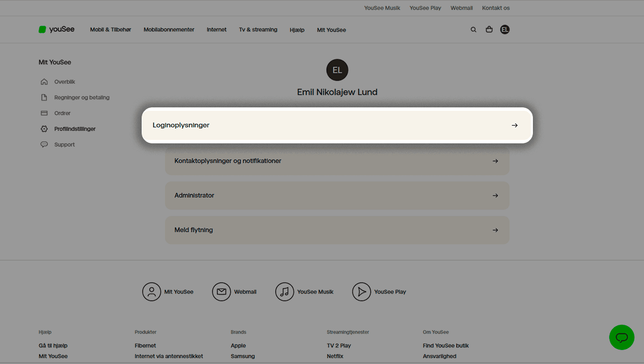Open Samsung footer link
The height and width of the screenshot is (364, 644).
point(243,356)
